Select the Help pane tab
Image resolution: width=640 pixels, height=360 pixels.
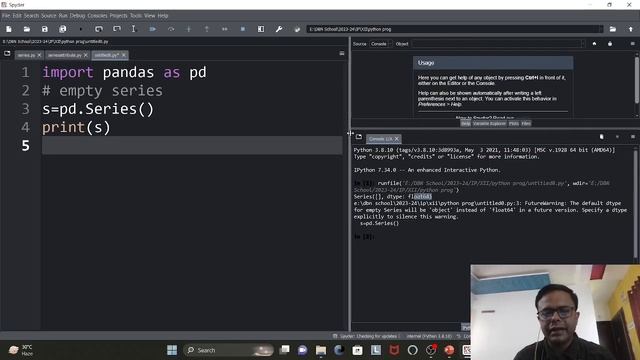point(466,123)
